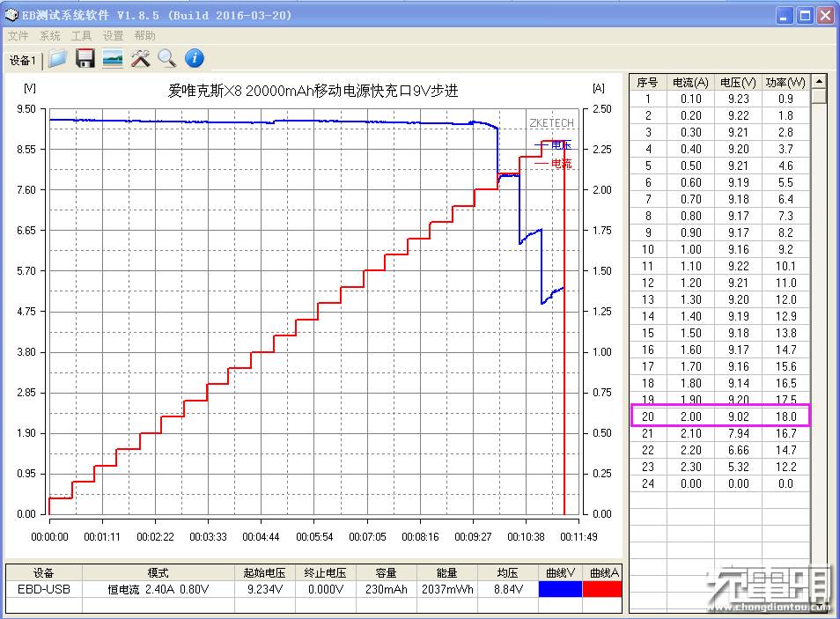
Task: Select row 24 with 0.00 values
Action: (719, 484)
